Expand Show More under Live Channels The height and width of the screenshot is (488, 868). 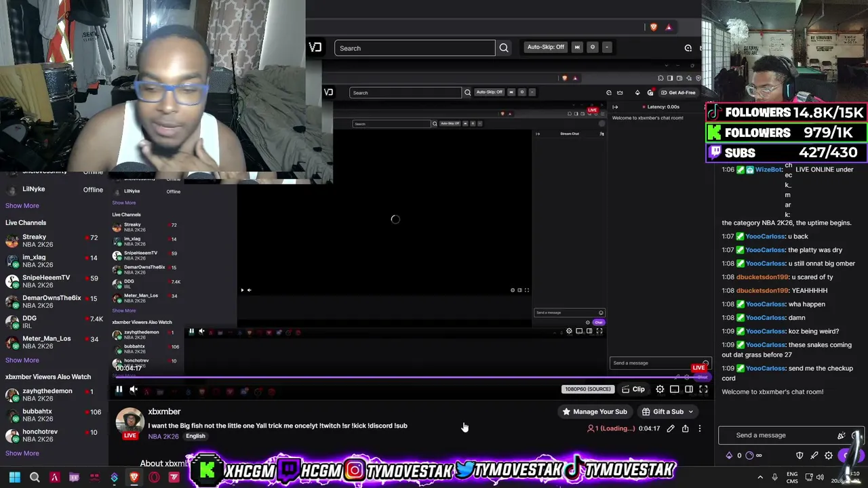(22, 360)
